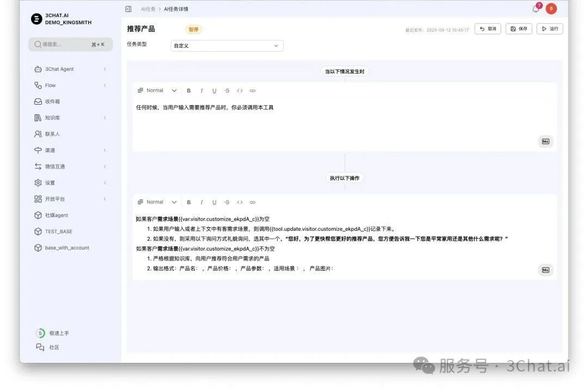Viewport: 588px width, 389px height.
Task: Click Strikethrough in the trigger editor toolbar
Action: coord(227,91)
